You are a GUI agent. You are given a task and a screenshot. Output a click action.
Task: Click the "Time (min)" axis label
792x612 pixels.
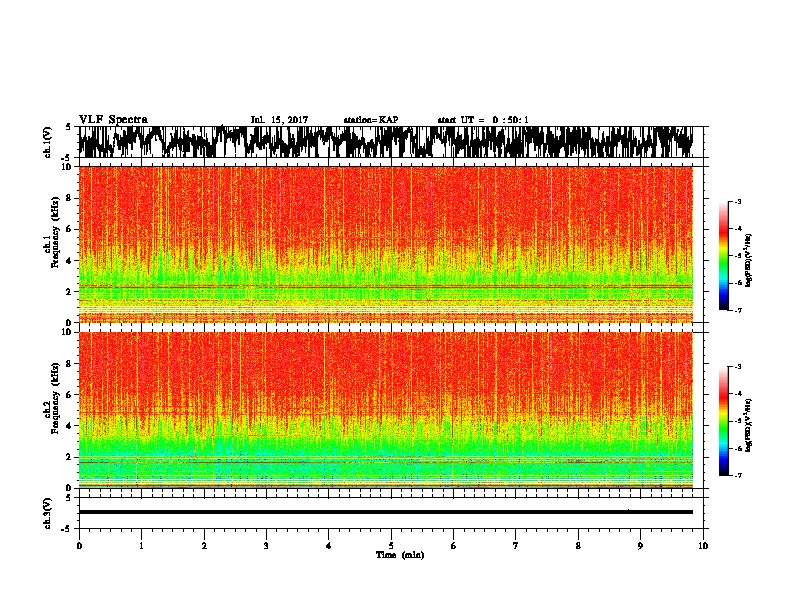[400, 555]
